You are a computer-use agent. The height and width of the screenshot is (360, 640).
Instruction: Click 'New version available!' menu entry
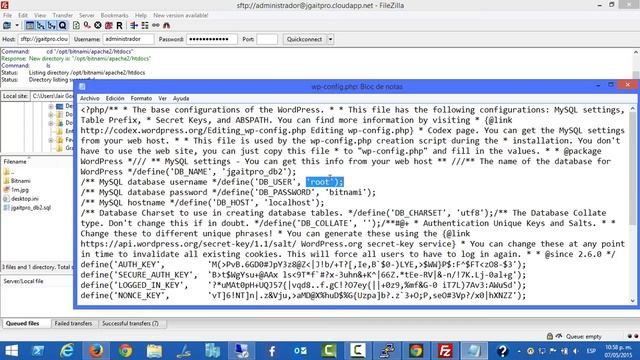(x=180, y=15)
